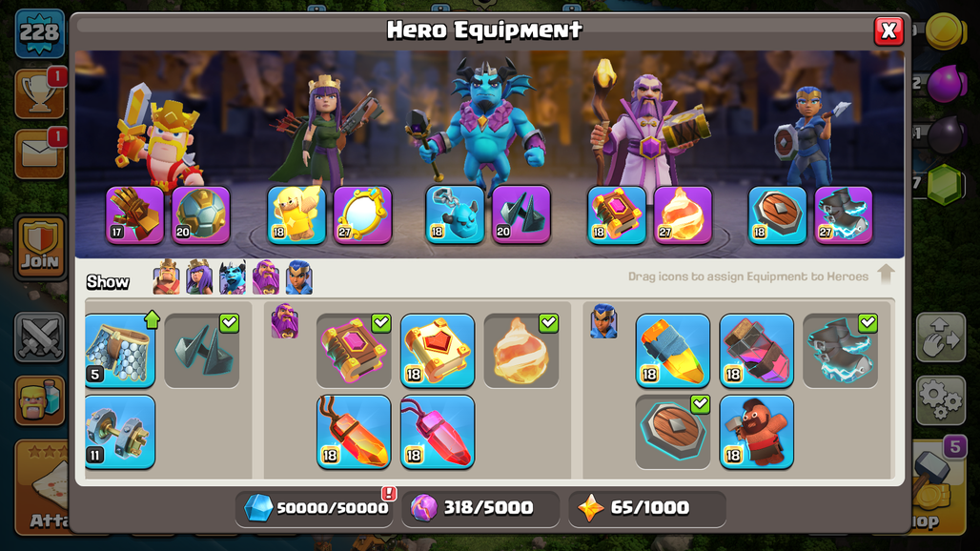Image resolution: width=980 pixels, height=551 pixels.
Task: Filter equipment by Barbarian King portrait
Action: tap(166, 277)
